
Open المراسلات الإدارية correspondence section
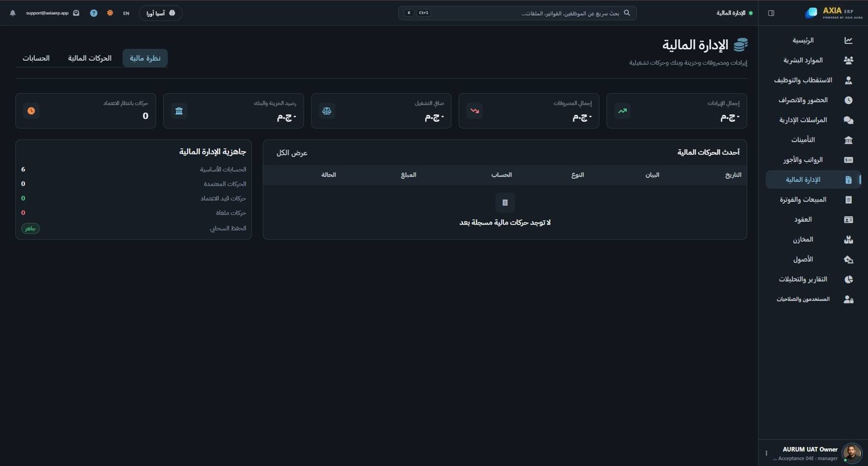click(x=813, y=120)
